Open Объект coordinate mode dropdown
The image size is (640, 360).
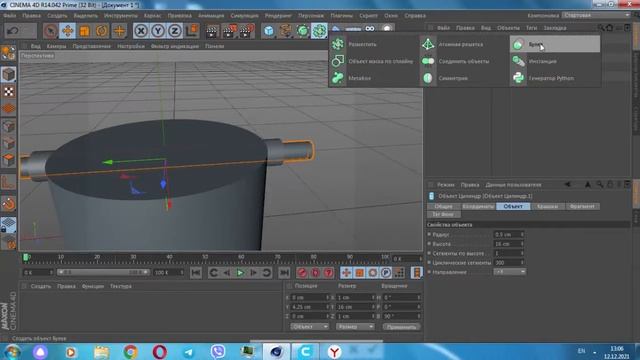click(309, 327)
